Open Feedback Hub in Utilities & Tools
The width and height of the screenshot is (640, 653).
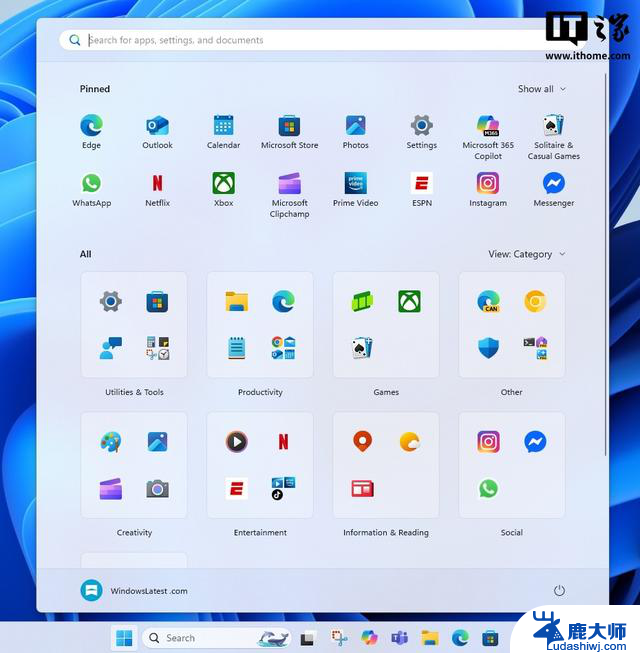point(111,348)
